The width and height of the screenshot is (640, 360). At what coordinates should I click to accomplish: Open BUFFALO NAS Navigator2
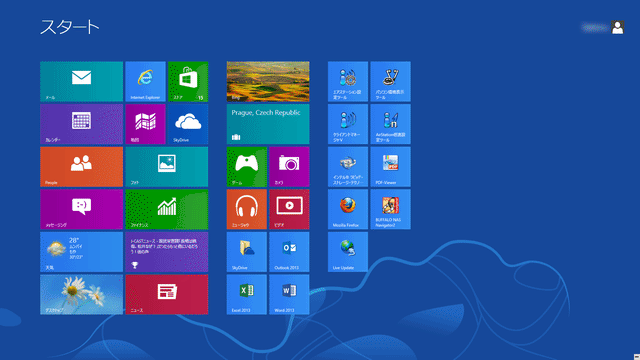click(x=391, y=209)
